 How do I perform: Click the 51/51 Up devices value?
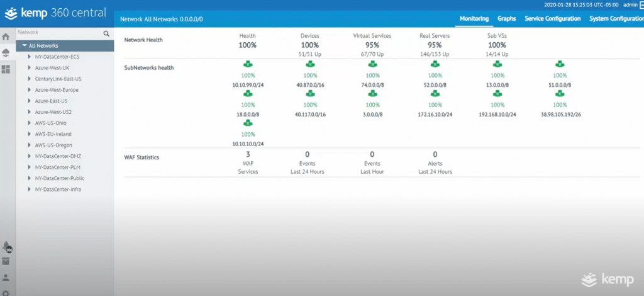309,54
